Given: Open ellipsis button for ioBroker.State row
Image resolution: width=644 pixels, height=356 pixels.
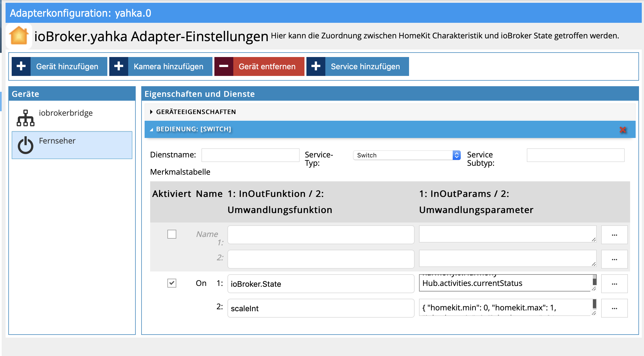Looking at the screenshot, I should click(615, 284).
